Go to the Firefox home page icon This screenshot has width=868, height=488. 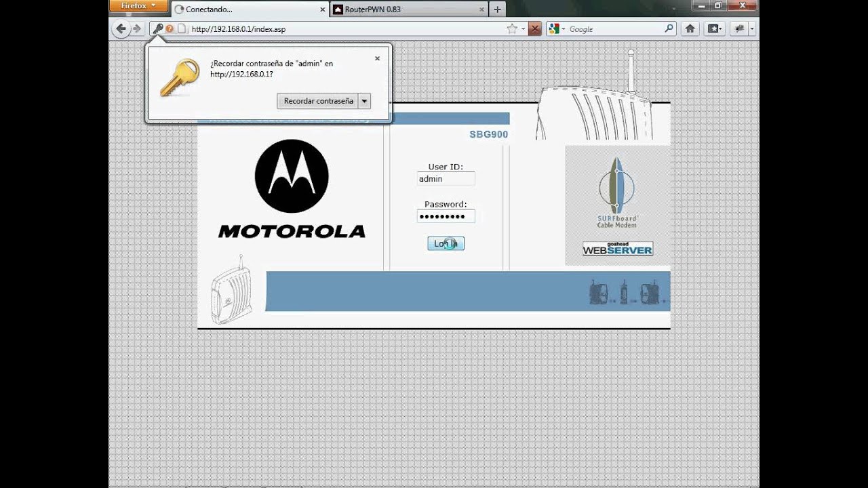[x=690, y=28]
